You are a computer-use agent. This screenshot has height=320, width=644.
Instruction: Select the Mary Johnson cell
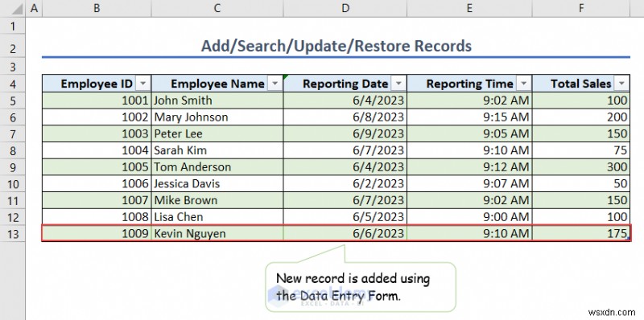[217, 117]
